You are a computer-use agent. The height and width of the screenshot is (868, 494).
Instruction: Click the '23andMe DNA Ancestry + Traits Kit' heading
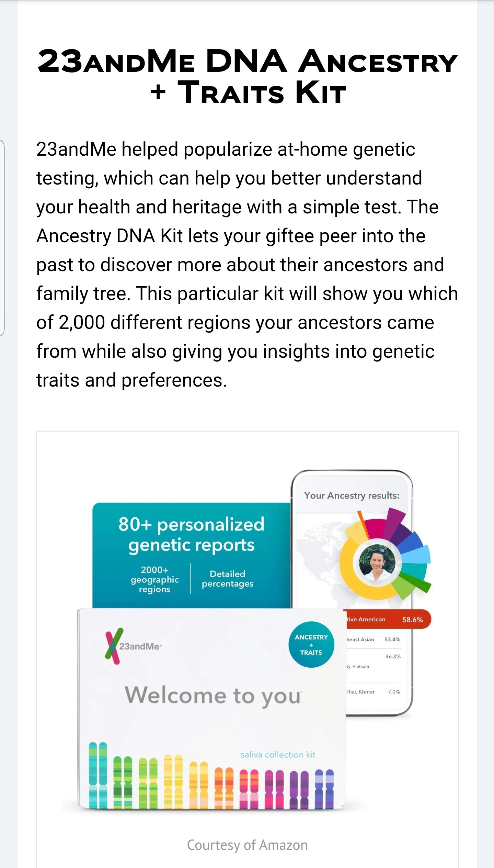coord(247,76)
